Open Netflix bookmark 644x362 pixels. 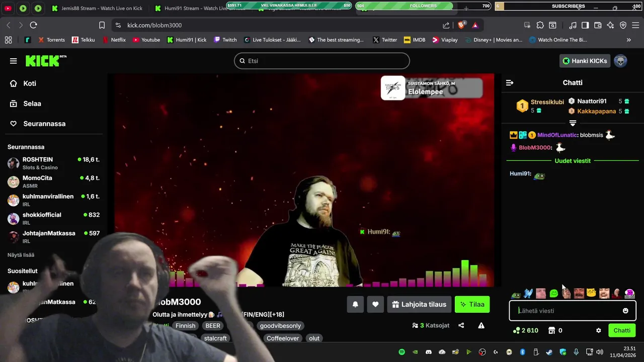[114, 40]
